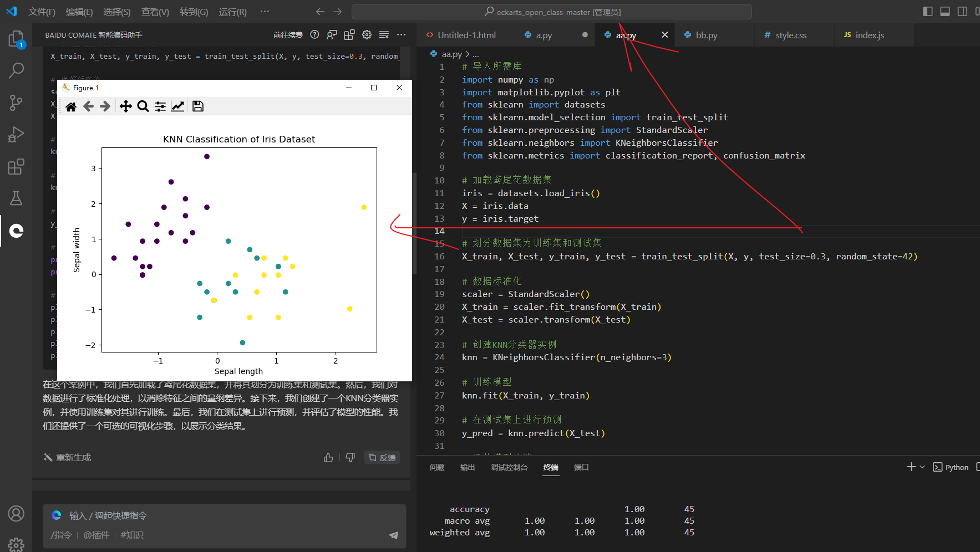
Task: Open Configure subplots in Figure 1
Action: [160, 106]
